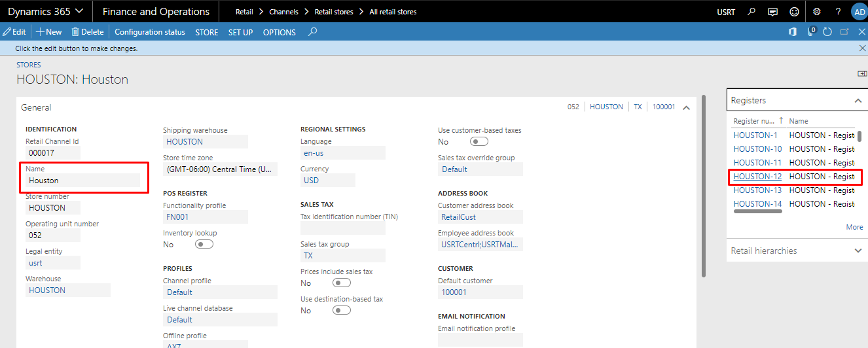Click All retail stores breadcrumb

[x=393, y=12]
